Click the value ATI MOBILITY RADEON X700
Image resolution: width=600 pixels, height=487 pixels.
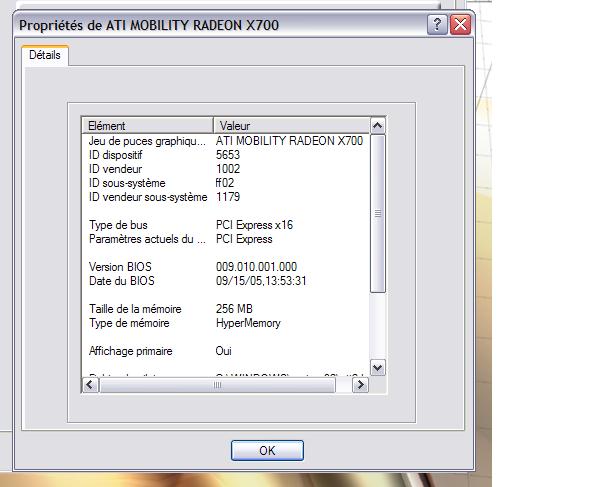coord(289,141)
